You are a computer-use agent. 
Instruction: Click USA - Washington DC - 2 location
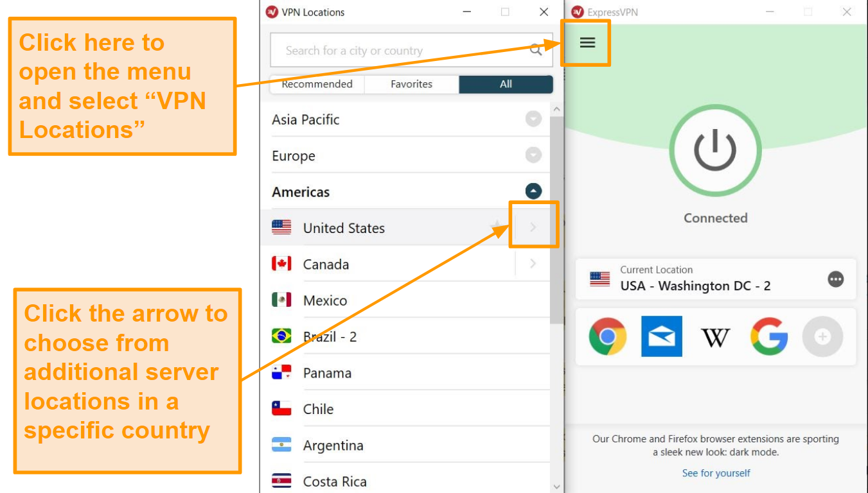tap(695, 286)
